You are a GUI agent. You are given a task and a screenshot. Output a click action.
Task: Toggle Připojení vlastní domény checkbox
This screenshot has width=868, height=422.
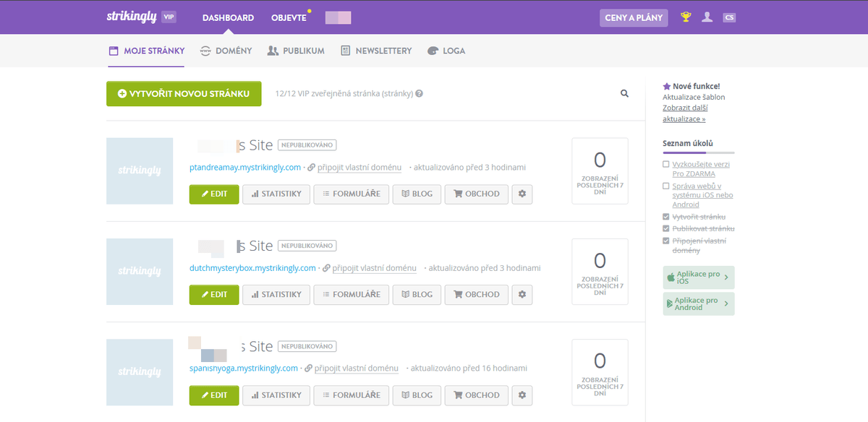(666, 241)
